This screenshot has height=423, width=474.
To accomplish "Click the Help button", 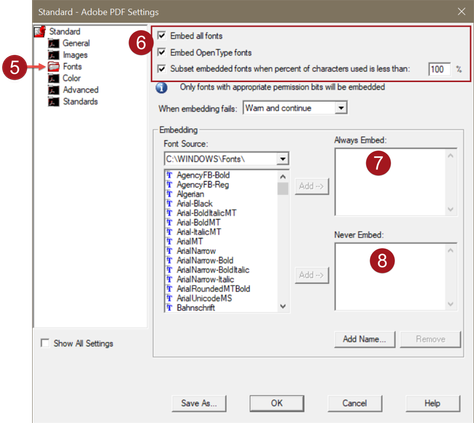I will pyautogui.click(x=433, y=403).
